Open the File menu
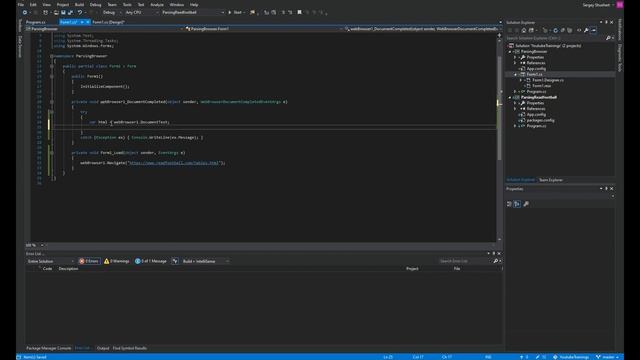Image resolution: width=640 pixels, height=360 pixels. [x=20, y=4]
